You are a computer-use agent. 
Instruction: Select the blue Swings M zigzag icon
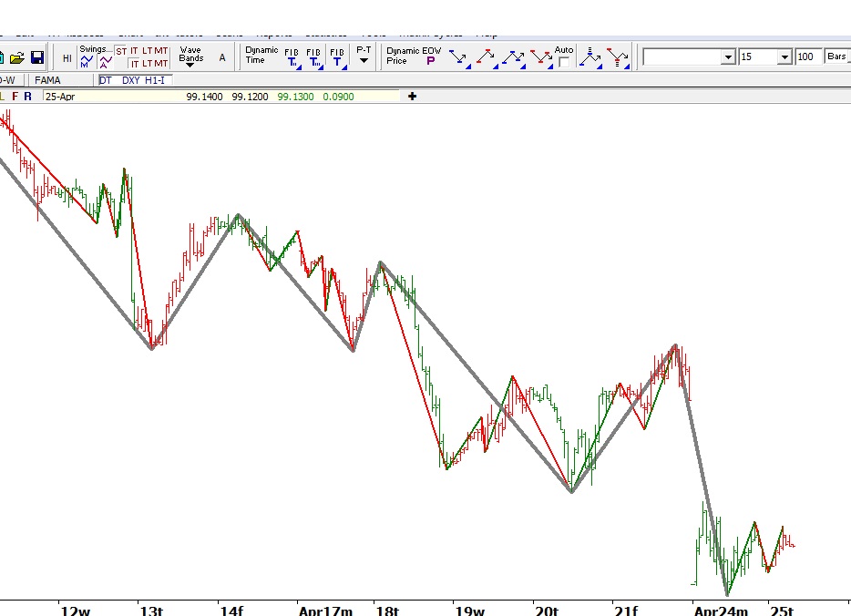tap(87, 62)
